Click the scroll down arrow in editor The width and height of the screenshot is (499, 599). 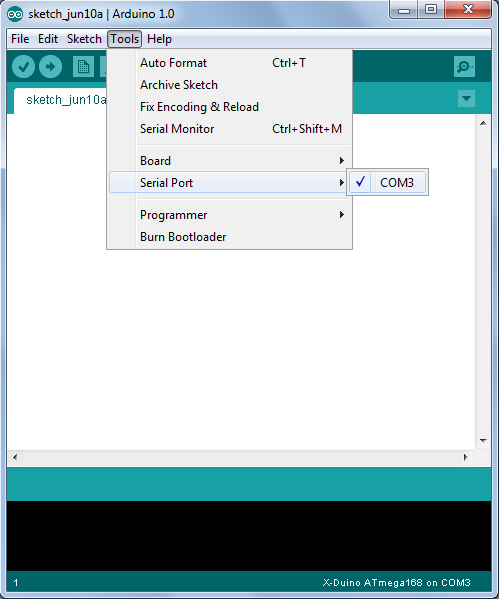click(x=483, y=441)
